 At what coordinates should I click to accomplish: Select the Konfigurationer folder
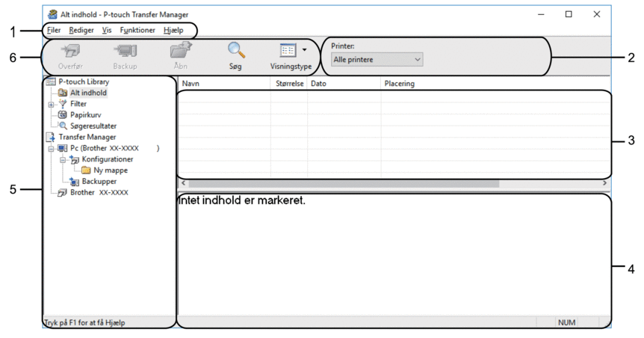point(108,159)
